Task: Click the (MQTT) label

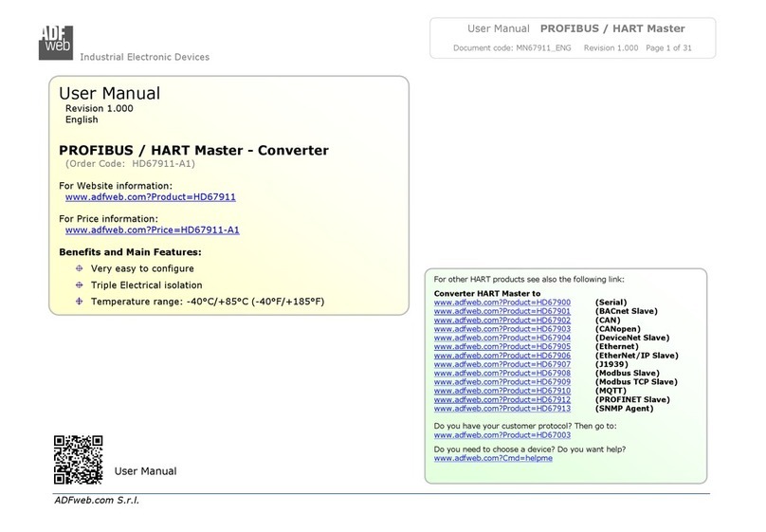Action: click(611, 391)
